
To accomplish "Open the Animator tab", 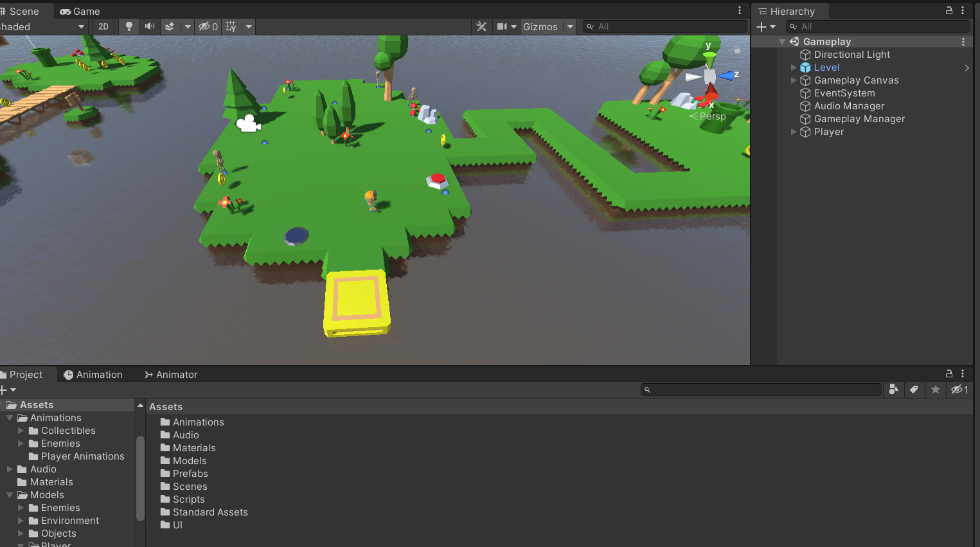I will [x=170, y=374].
